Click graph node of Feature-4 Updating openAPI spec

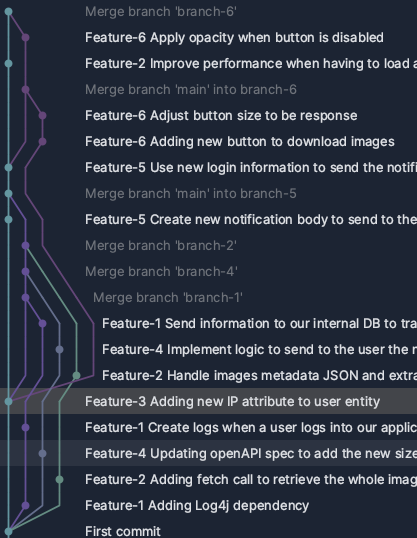42,454
